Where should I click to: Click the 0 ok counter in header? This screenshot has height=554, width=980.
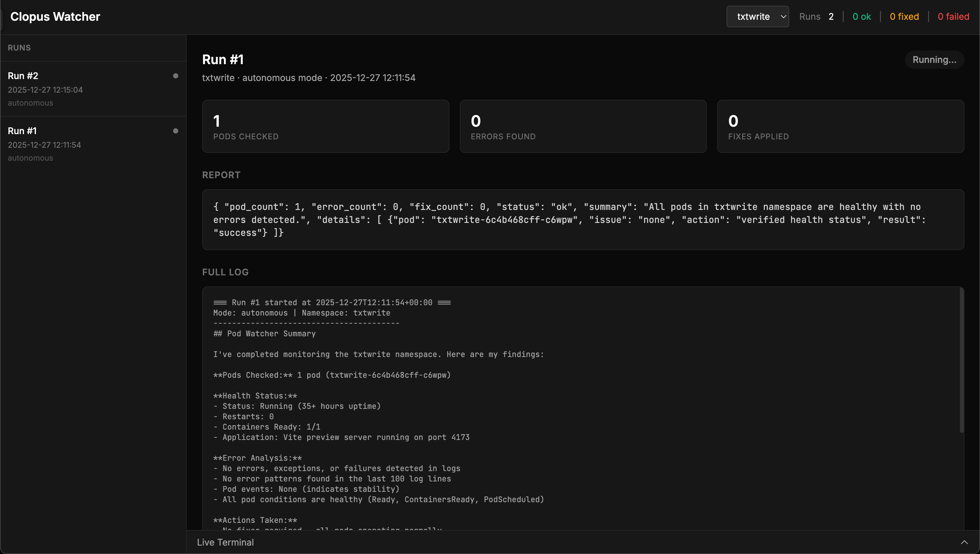coord(861,17)
